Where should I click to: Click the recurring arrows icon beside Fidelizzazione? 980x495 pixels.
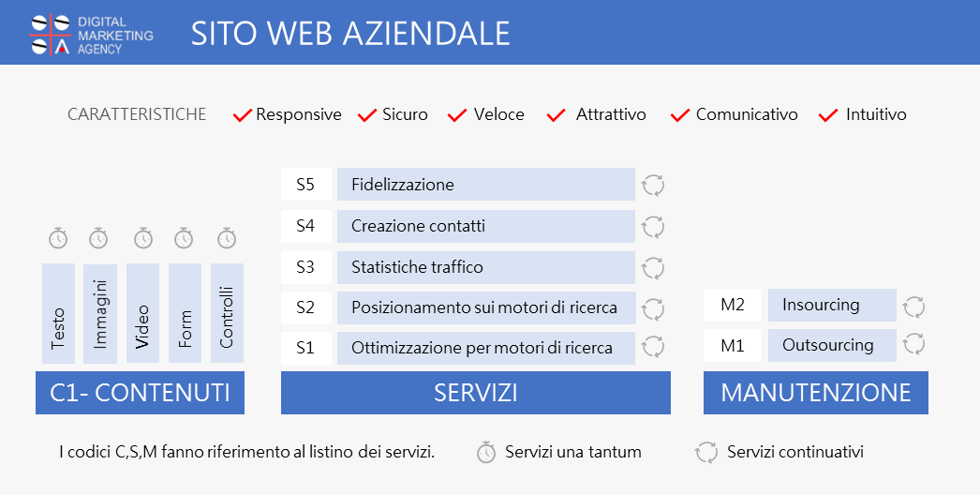point(653,186)
